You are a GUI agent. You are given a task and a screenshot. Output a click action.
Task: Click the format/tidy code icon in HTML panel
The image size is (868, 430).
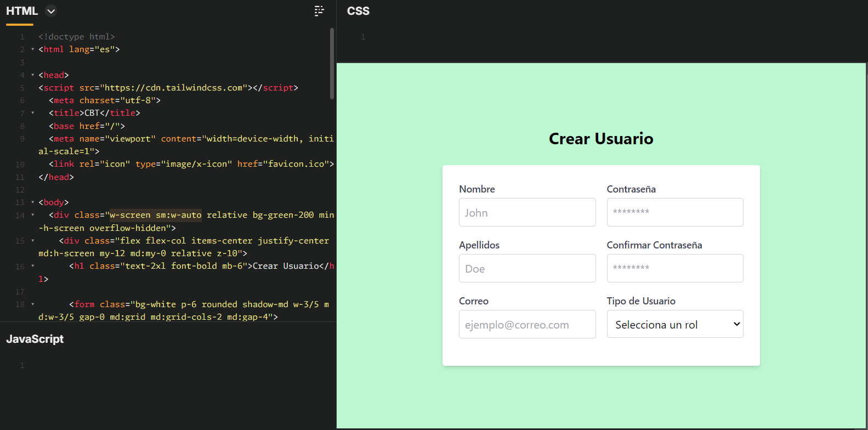coord(319,11)
